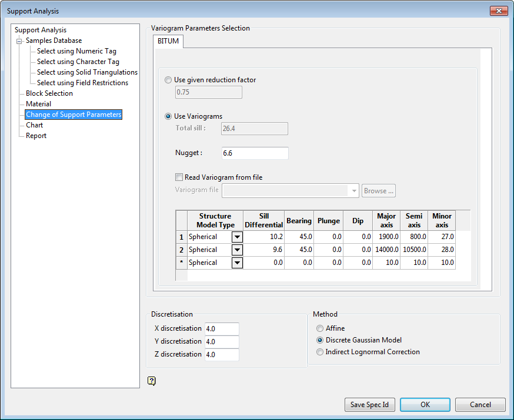Click the help question mark icon
The image size is (514, 420).
click(152, 381)
